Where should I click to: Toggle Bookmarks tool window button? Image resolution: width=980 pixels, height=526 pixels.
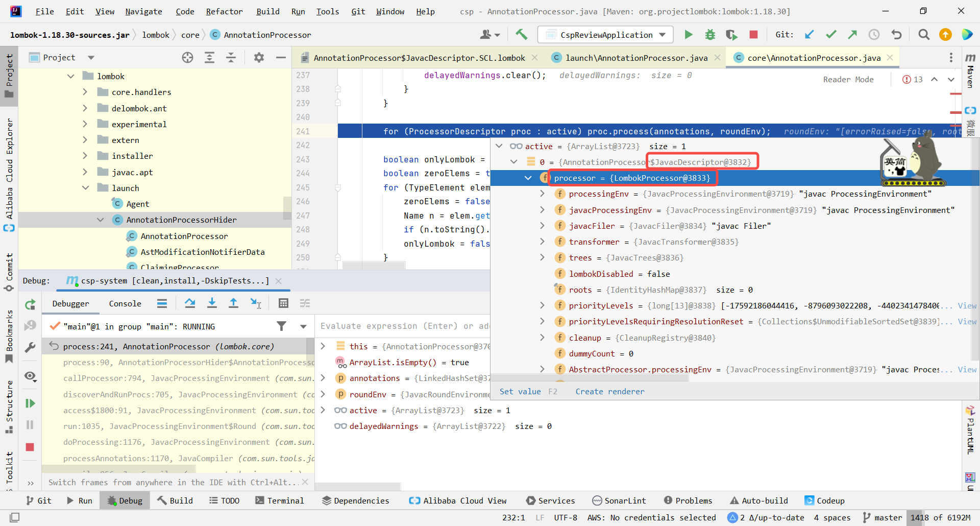click(x=9, y=337)
